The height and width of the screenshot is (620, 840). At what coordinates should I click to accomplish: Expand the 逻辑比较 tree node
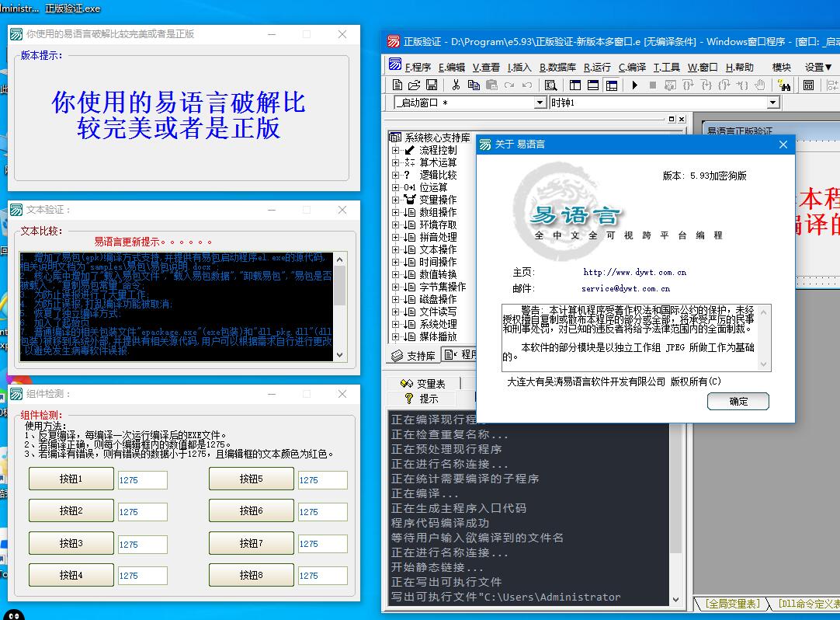[x=395, y=175]
